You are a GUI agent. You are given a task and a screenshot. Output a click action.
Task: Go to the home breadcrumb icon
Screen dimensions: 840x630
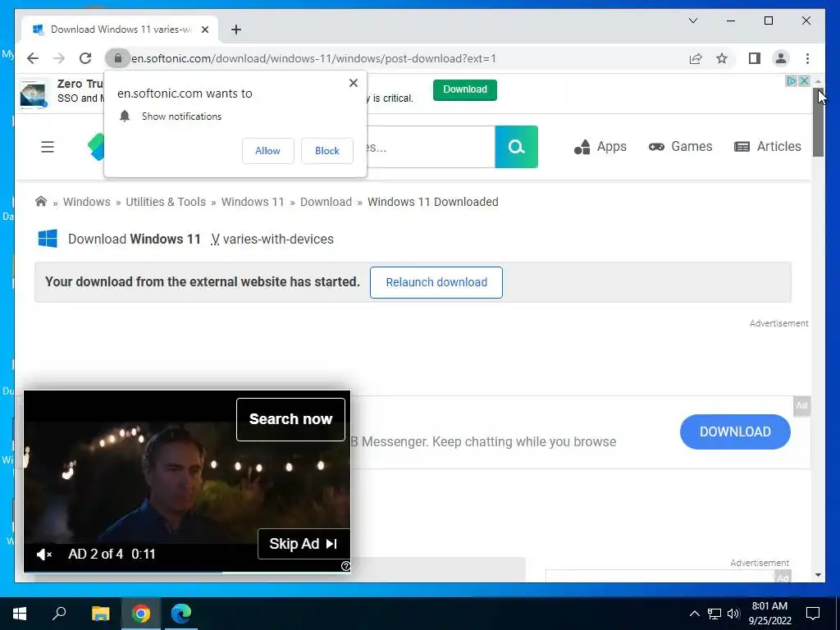pos(41,202)
